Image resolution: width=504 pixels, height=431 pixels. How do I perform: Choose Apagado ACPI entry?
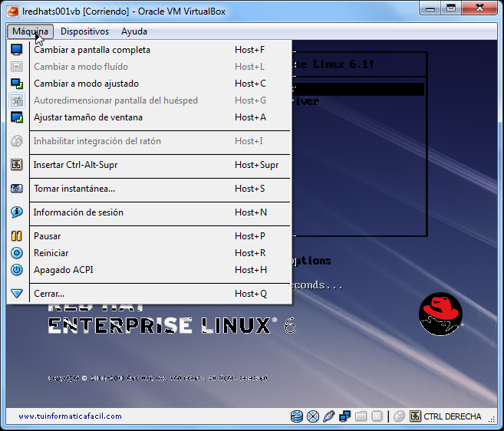pyautogui.click(x=160, y=270)
